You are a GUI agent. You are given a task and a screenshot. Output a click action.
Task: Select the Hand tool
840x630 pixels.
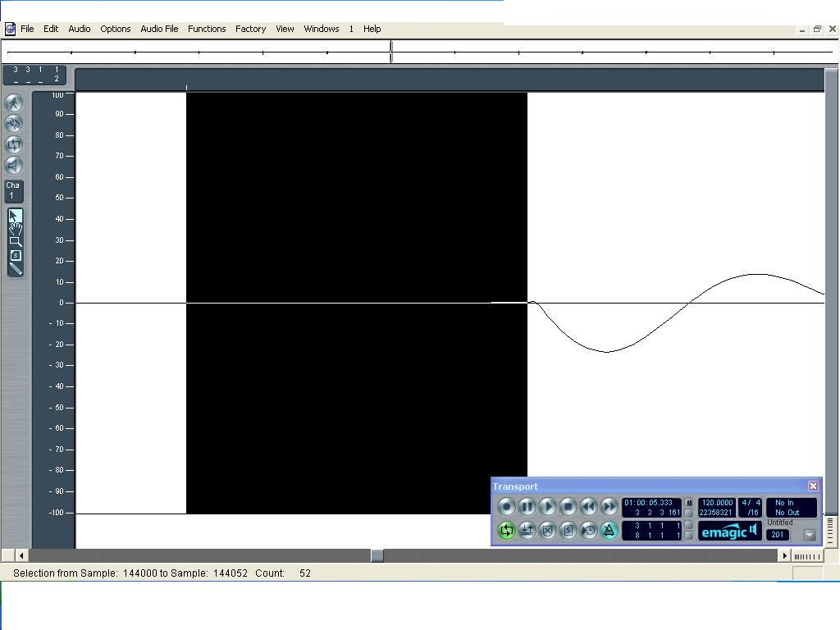15,229
